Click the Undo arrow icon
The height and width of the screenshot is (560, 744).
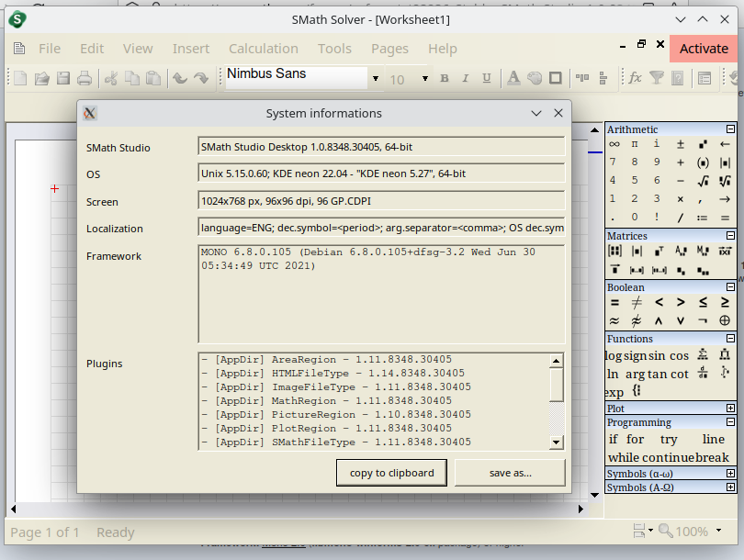[x=180, y=79]
